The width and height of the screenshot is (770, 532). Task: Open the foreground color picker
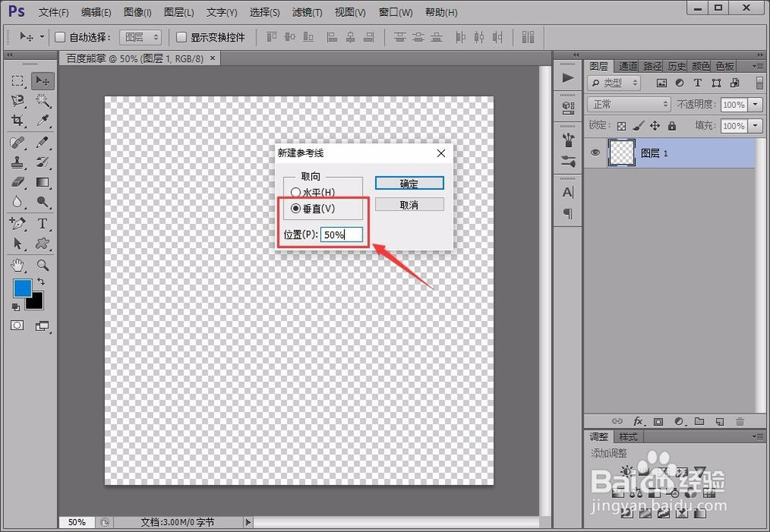(x=22, y=288)
